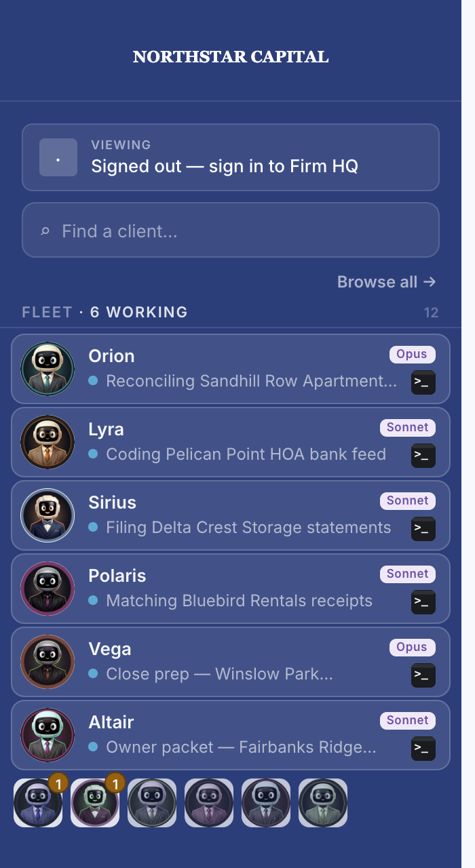
Task: Follow the Browse all link
Action: [x=387, y=282]
